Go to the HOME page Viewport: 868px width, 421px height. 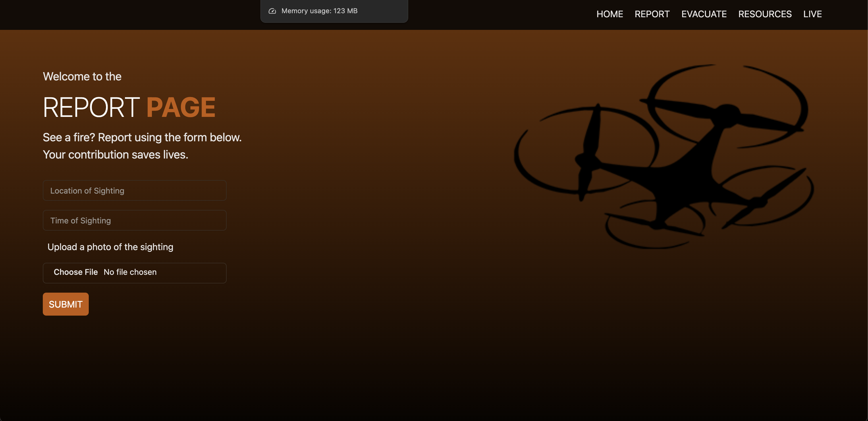click(609, 14)
